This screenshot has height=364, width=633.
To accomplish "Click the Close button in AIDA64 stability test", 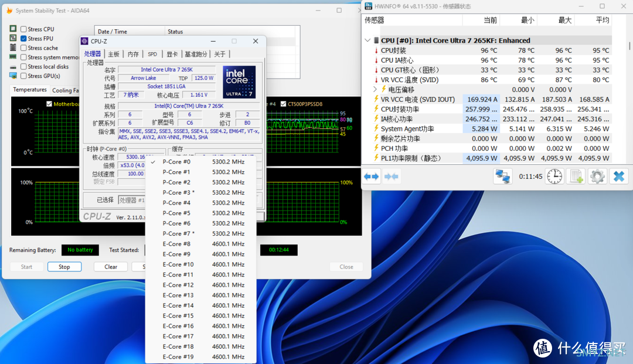I will point(346,267).
